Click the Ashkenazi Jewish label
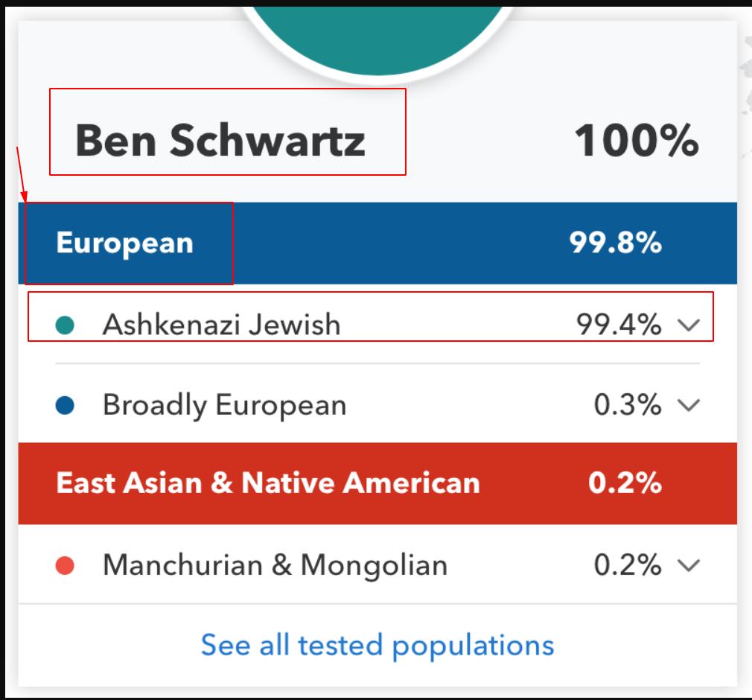Viewport: 752px width, 700px height. [221, 325]
